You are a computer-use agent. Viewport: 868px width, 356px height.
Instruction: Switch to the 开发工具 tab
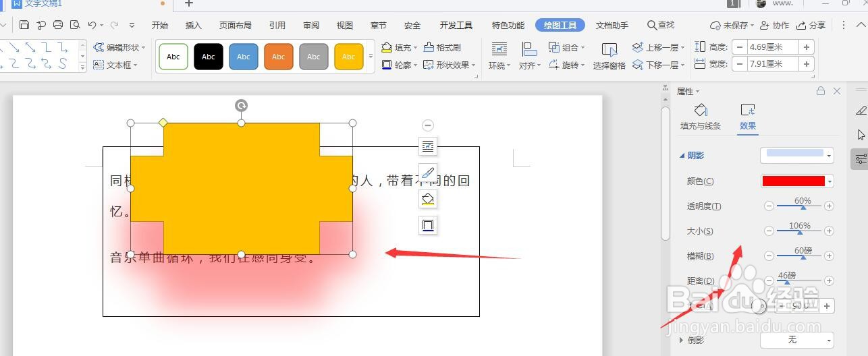456,26
